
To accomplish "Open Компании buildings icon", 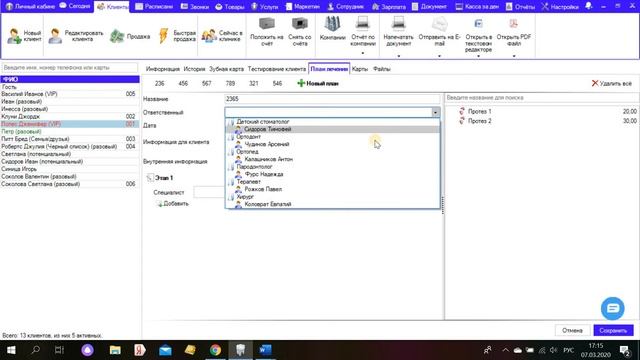I will pyautogui.click(x=332, y=24).
